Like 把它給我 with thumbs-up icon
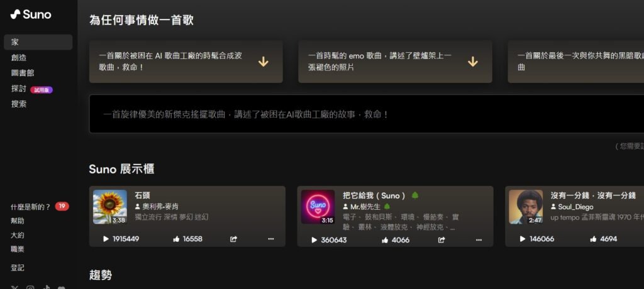Screen dimensions: 644x289 click(385, 240)
